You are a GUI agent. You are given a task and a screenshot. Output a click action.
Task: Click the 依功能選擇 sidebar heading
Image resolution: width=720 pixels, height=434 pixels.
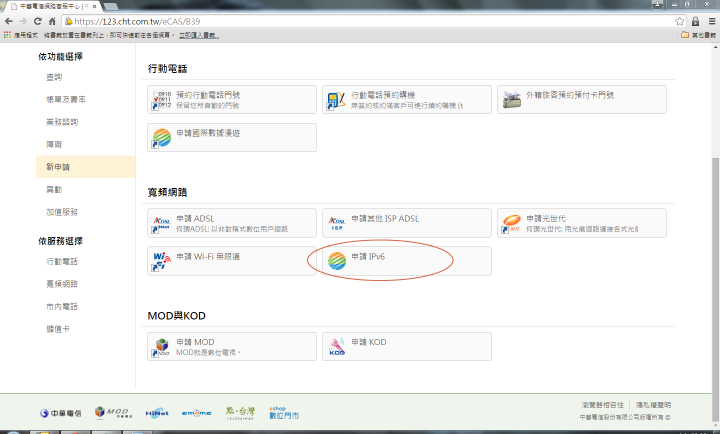click(x=60, y=56)
